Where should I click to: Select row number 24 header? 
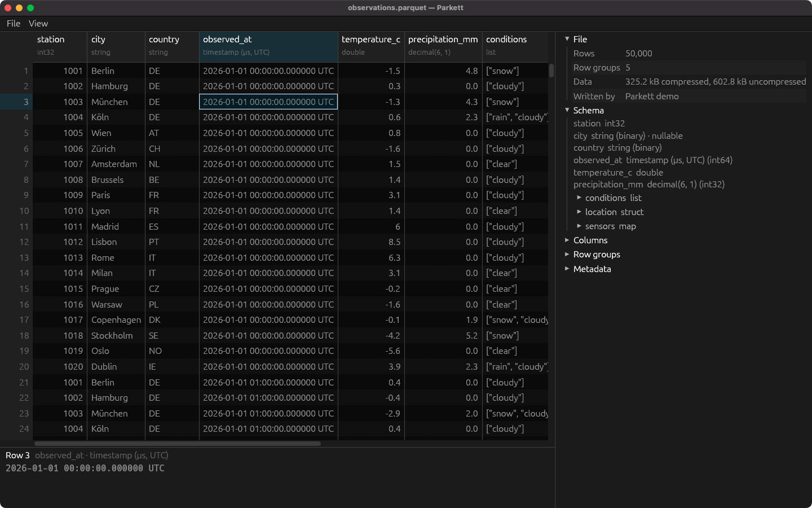click(x=16, y=429)
